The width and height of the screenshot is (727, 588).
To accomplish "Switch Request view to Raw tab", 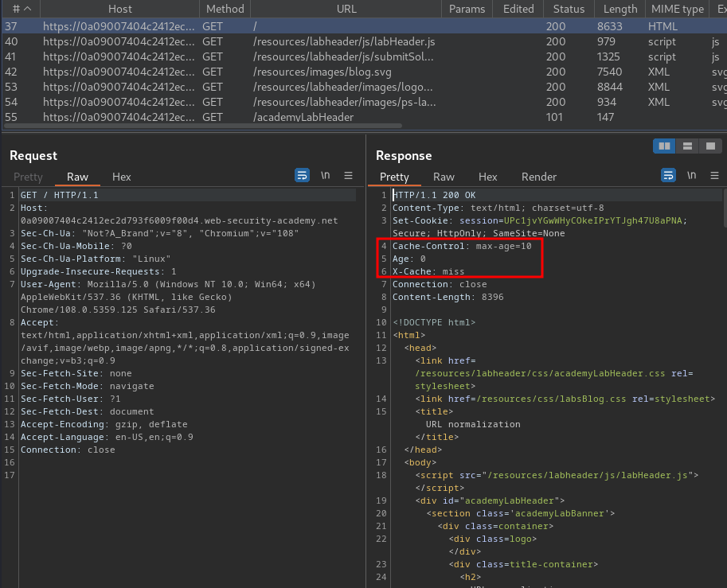I will point(77,177).
